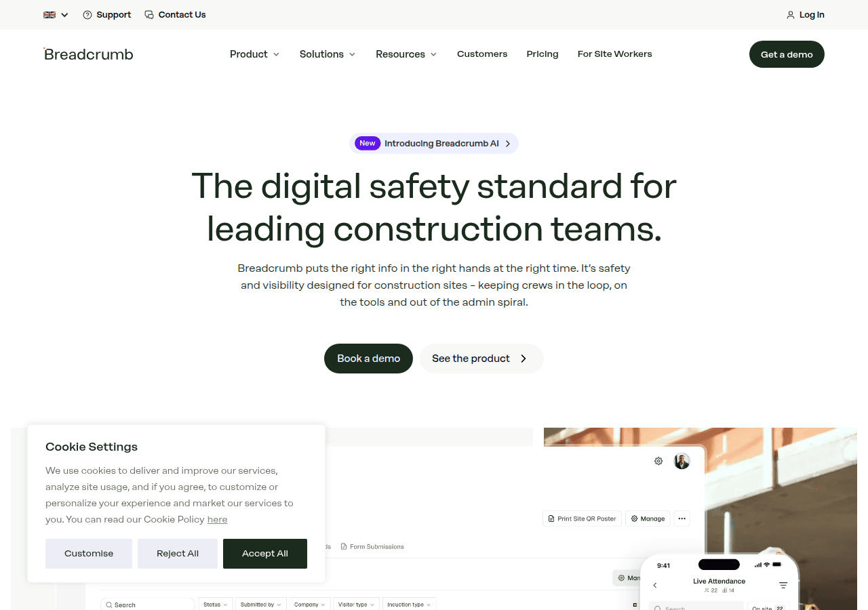Click Print Site QR Poster button
This screenshot has height=610, width=868.
(582, 519)
